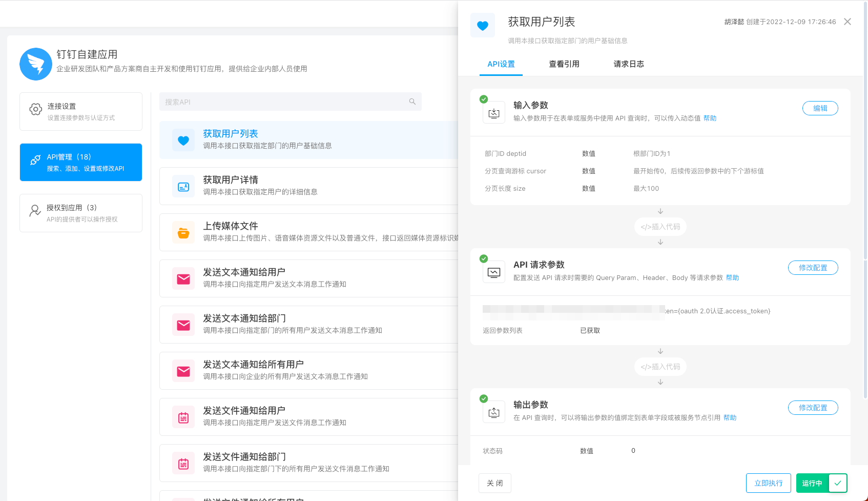Click the calendar icon beside 发送文件通知给用户
Viewport: 868px width, 501px height.
(183, 417)
